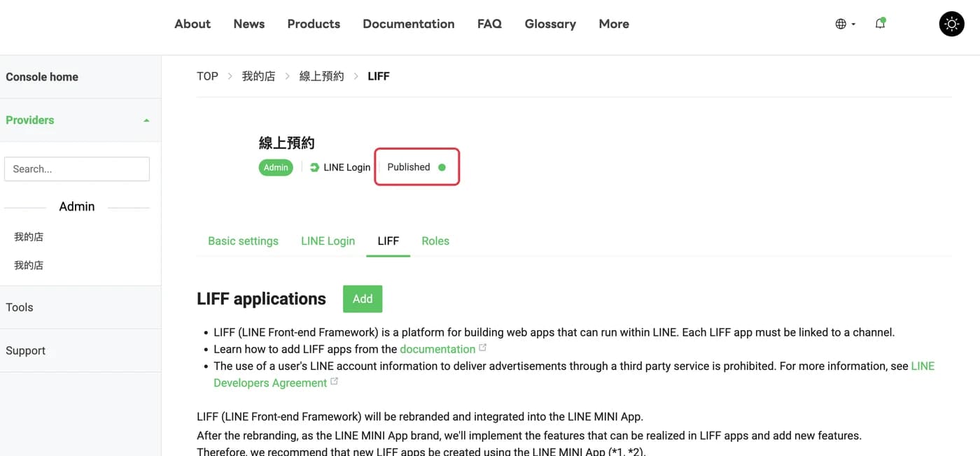Click the Published status label

click(409, 167)
